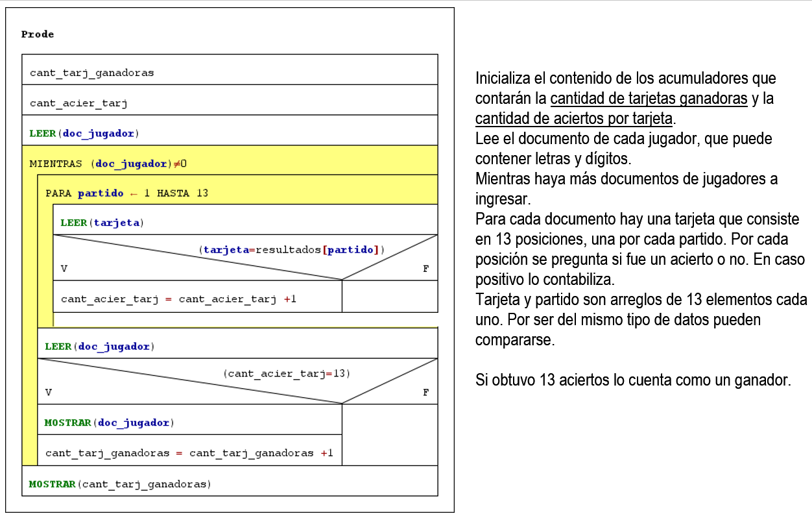Viewport: 812px width, 516px height.
Task: Select the cant_tarj_ganadoras initialization block
Action: (92, 73)
